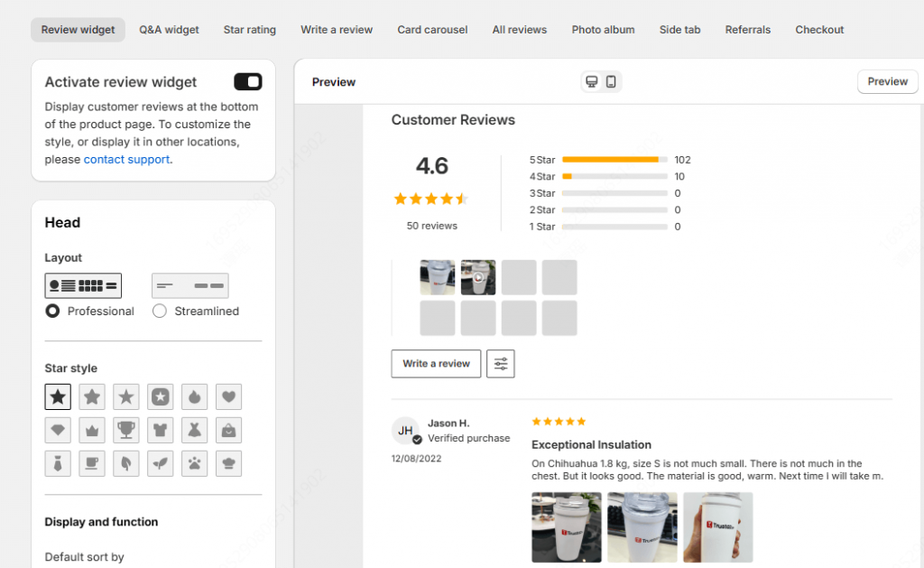Choose the flame star style icon

coord(194,396)
